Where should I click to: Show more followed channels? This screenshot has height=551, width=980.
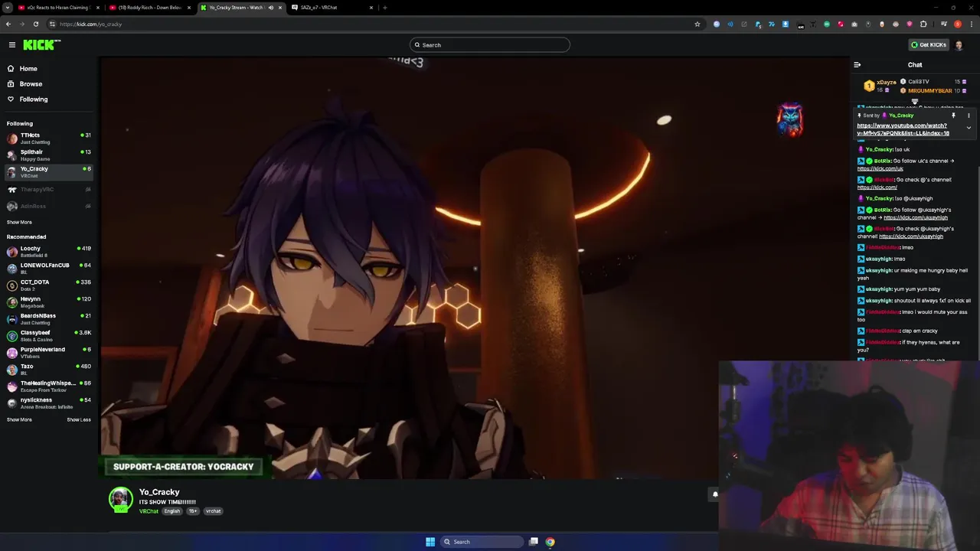pos(19,223)
